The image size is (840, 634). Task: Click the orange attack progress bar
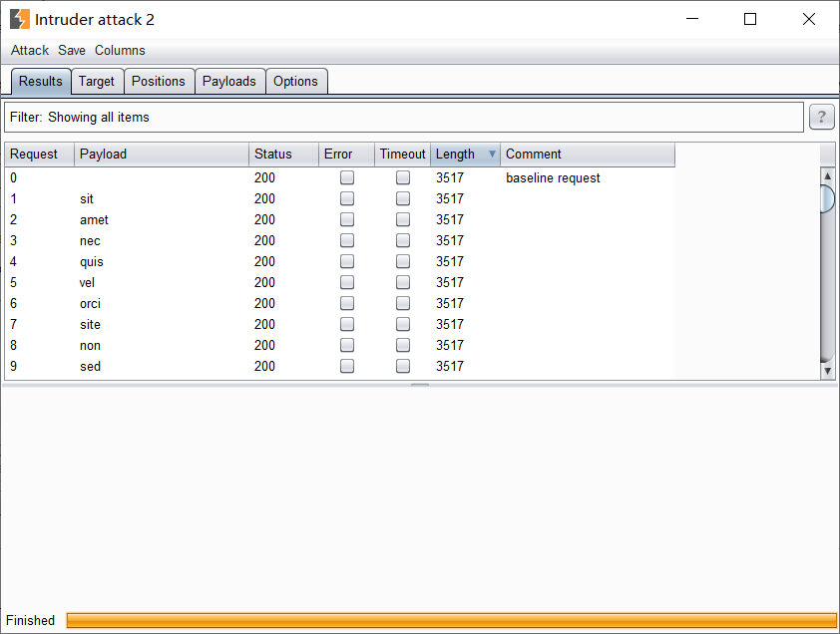click(x=452, y=620)
